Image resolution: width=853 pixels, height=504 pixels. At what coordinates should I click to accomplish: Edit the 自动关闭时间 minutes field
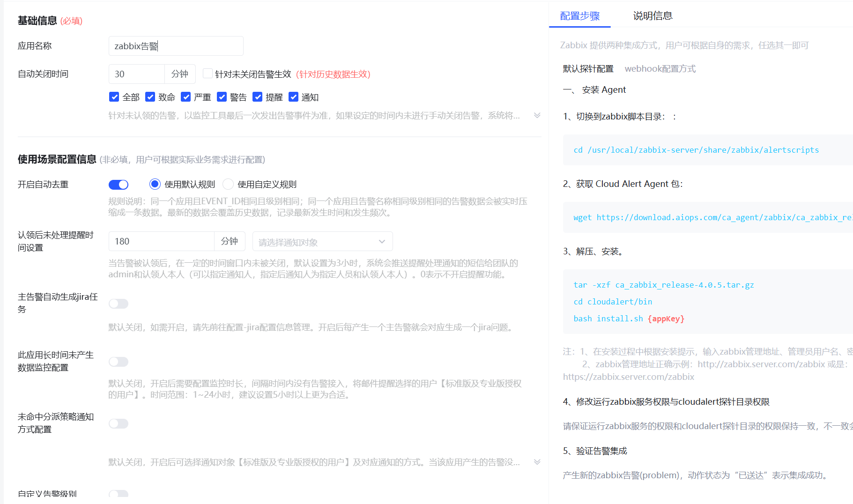pyautogui.click(x=136, y=74)
